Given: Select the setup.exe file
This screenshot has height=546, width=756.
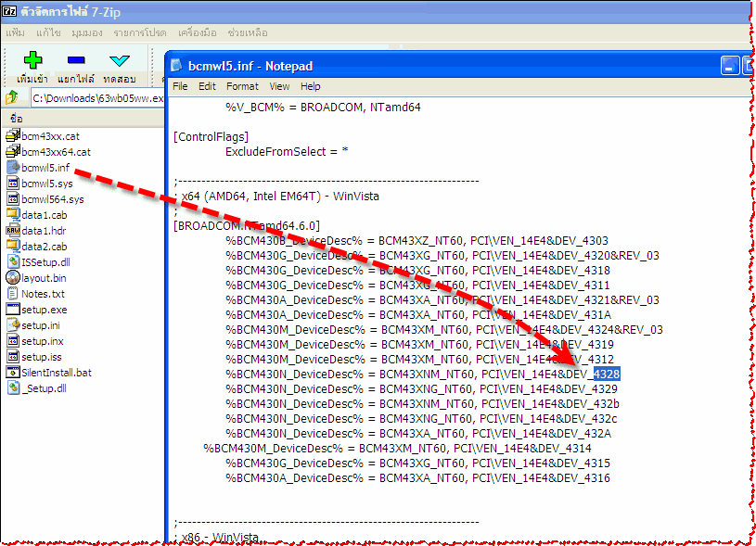Looking at the screenshot, I should pyautogui.click(x=44, y=310).
